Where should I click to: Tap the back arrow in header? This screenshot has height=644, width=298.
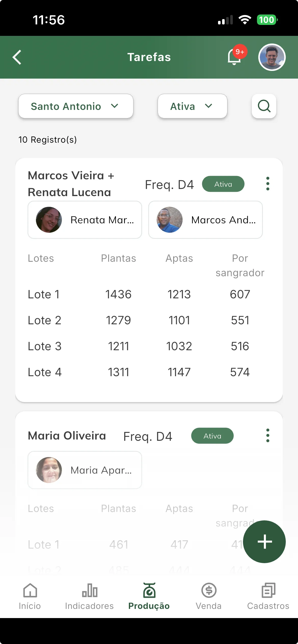(17, 57)
